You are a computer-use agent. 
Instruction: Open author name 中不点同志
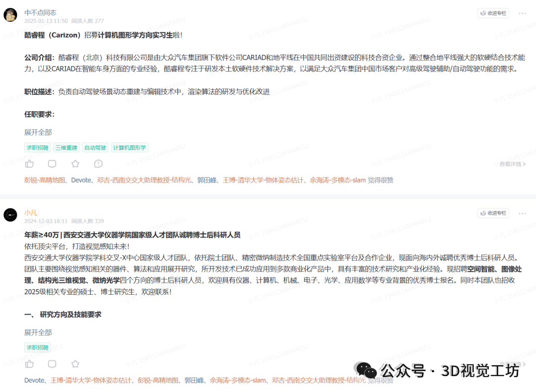pos(40,12)
